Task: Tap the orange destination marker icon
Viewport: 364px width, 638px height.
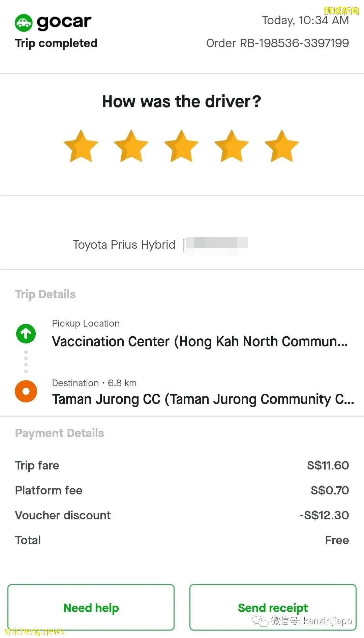Action: pos(26,391)
